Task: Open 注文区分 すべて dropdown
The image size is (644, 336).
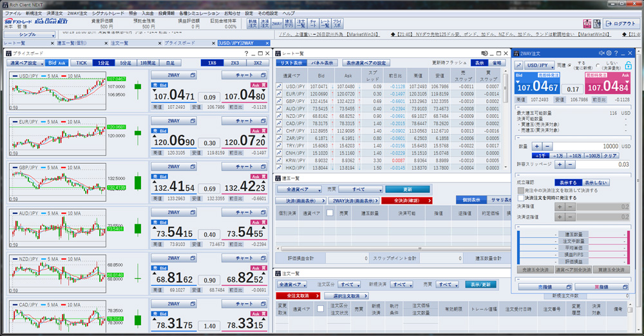Action: (349, 284)
